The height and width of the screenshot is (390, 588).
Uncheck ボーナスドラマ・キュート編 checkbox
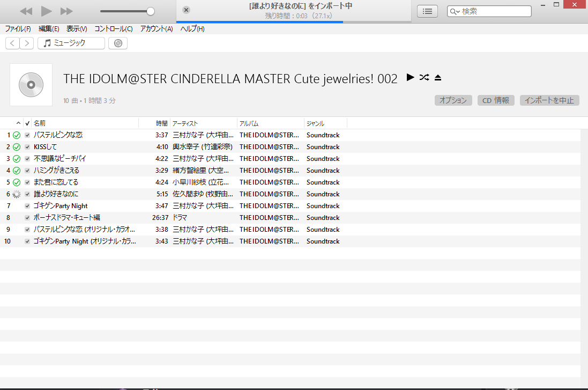(x=27, y=218)
